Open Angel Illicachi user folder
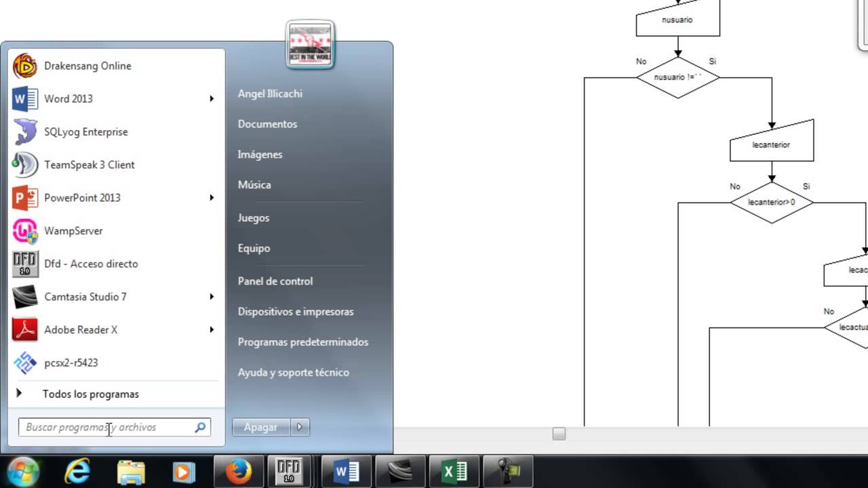This screenshot has height=488, width=868. tap(270, 94)
